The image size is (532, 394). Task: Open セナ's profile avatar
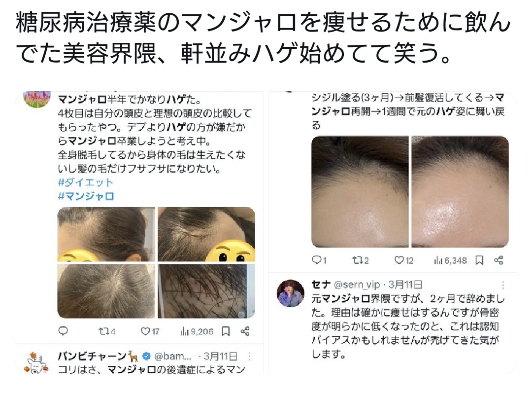click(291, 293)
